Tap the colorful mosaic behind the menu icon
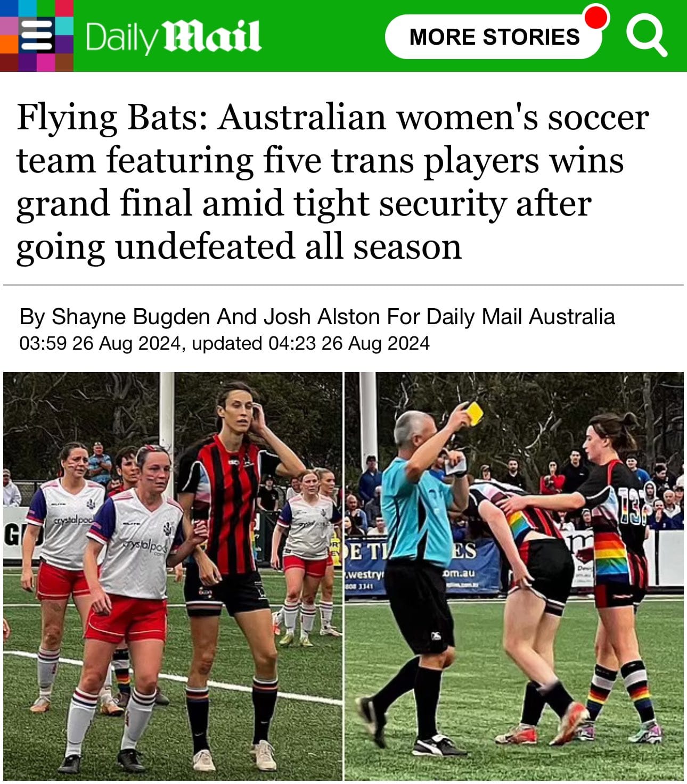The width and height of the screenshot is (687, 784). coord(37,36)
